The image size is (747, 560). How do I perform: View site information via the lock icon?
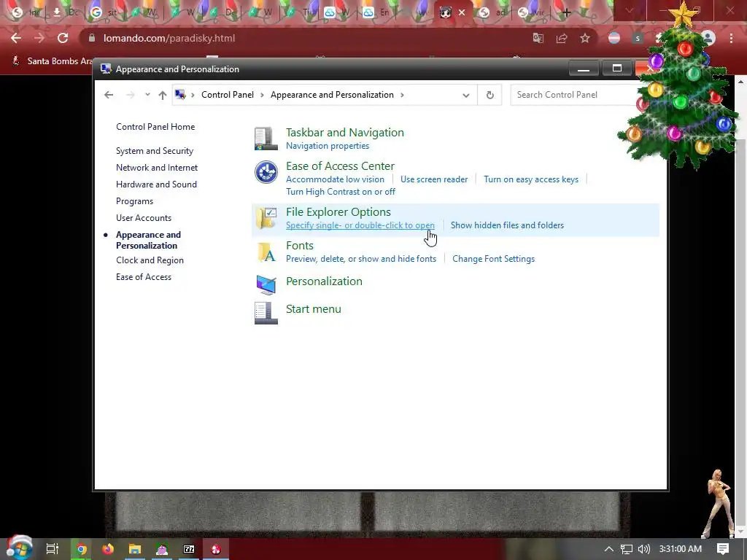pyautogui.click(x=92, y=38)
